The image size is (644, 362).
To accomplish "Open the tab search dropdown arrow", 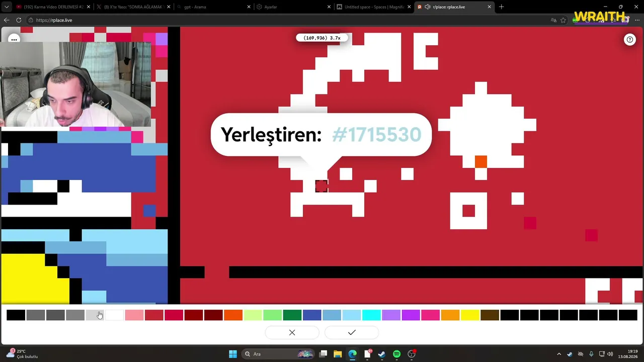I will click(7, 7).
